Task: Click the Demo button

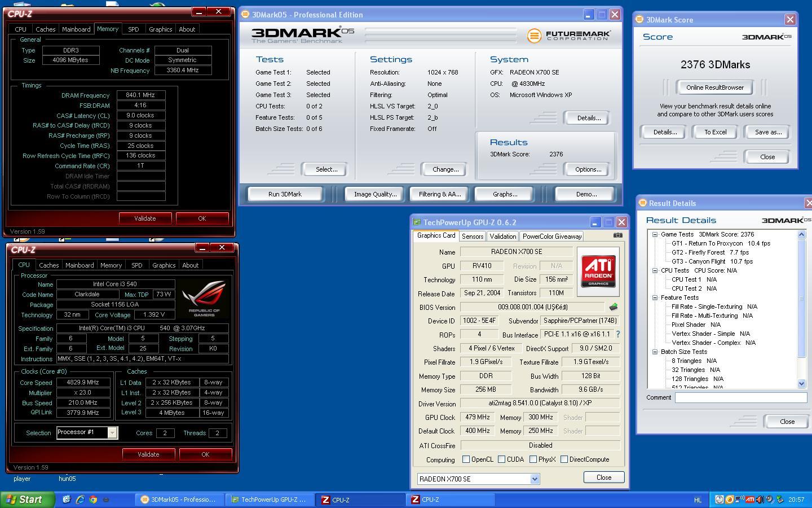Action: (586, 194)
